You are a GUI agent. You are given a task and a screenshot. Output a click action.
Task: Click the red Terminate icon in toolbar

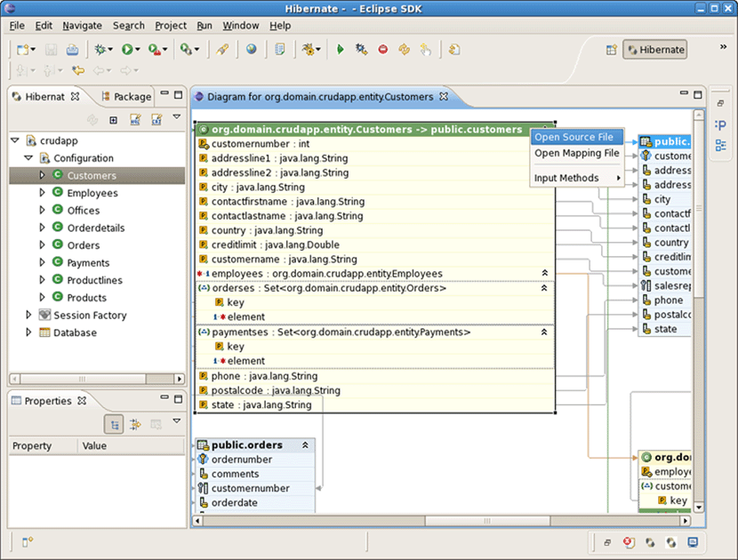pos(383,50)
